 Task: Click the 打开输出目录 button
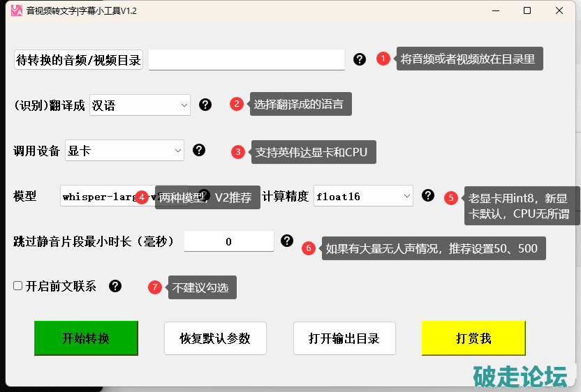344,338
